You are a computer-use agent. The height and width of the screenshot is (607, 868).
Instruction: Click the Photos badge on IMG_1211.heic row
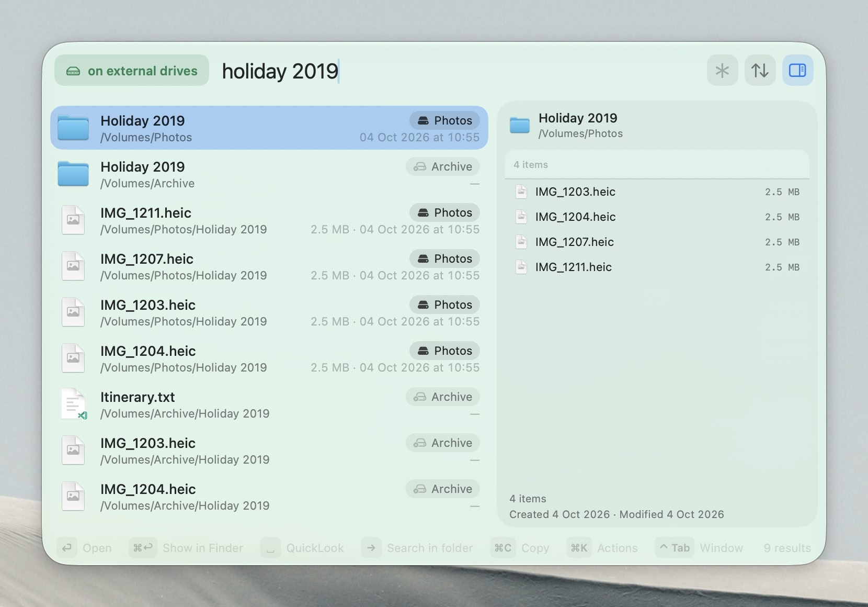(x=444, y=212)
